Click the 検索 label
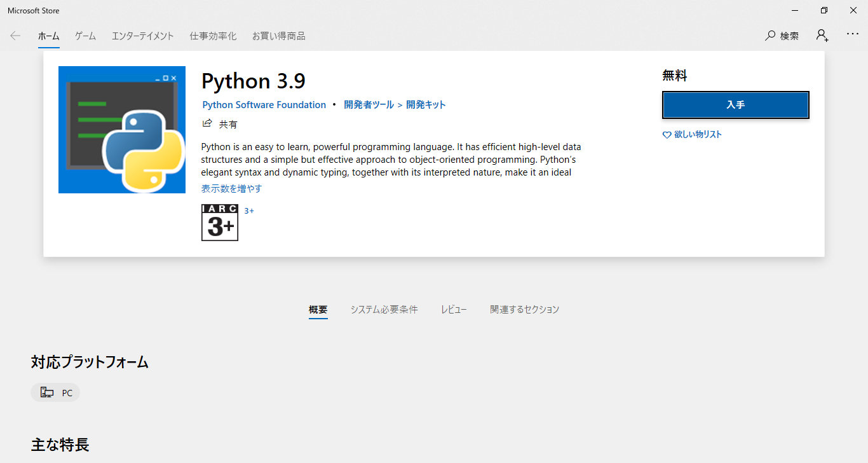The image size is (868, 463). [789, 36]
